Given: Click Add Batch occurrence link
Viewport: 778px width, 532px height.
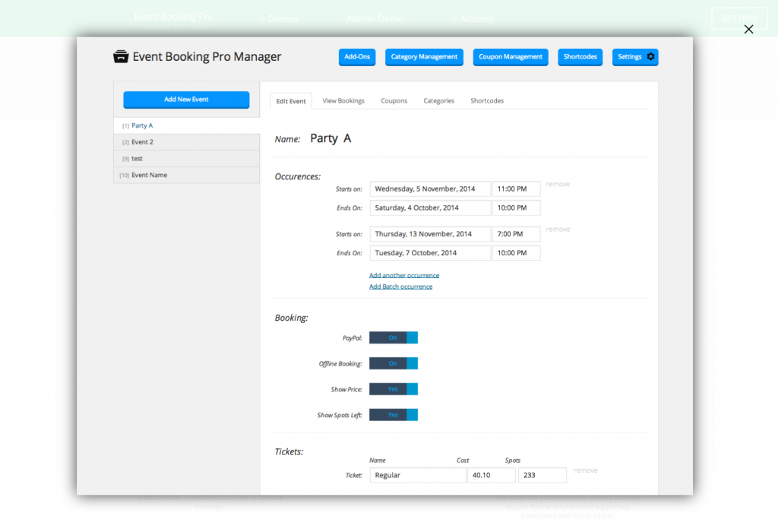Looking at the screenshot, I should pyautogui.click(x=400, y=287).
